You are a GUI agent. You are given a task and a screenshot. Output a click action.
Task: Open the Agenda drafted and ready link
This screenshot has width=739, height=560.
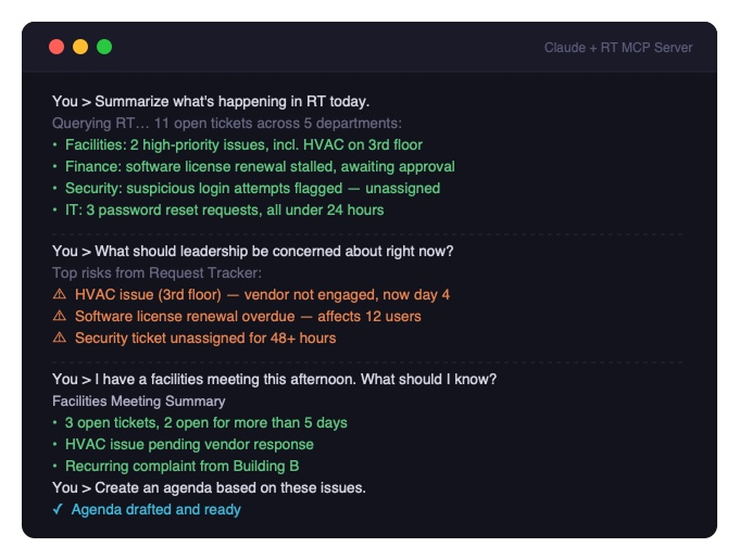point(156,510)
